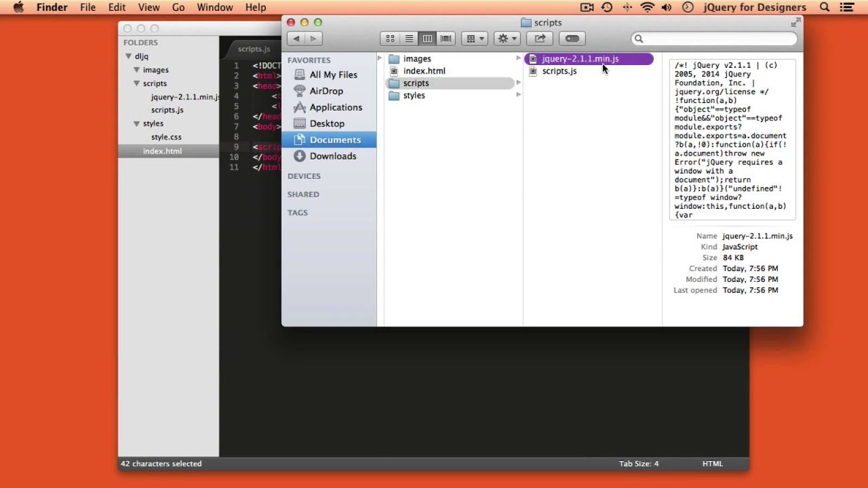Screen dimensions: 868x488
Task: Click the scripts folder title icon
Action: tap(526, 22)
